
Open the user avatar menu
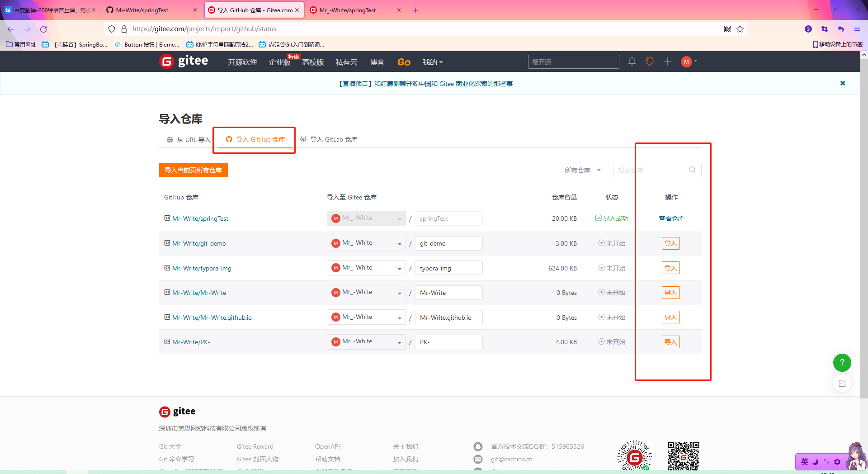pyautogui.click(x=689, y=62)
